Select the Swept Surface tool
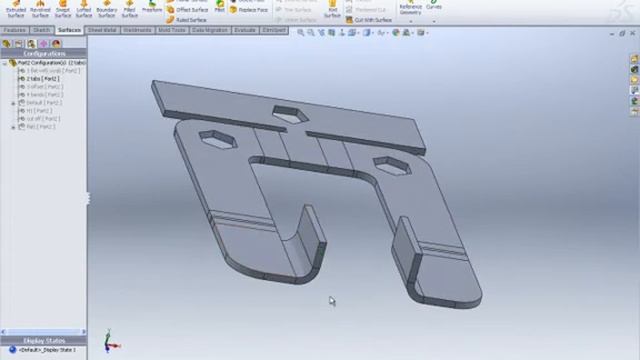Screen dimensions: 640x360 coord(63,9)
